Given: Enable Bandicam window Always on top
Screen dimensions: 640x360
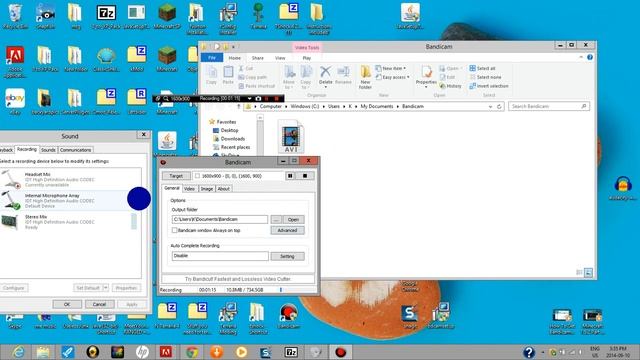Looking at the screenshot, I should (175, 230).
